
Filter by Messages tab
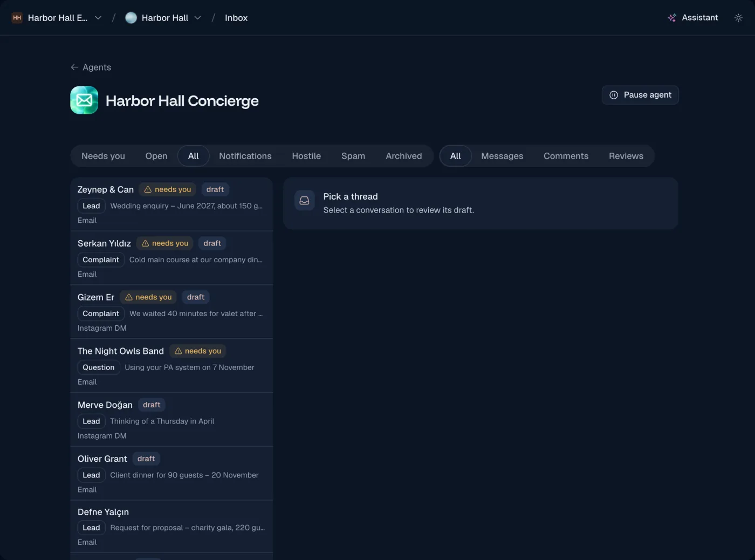(502, 156)
